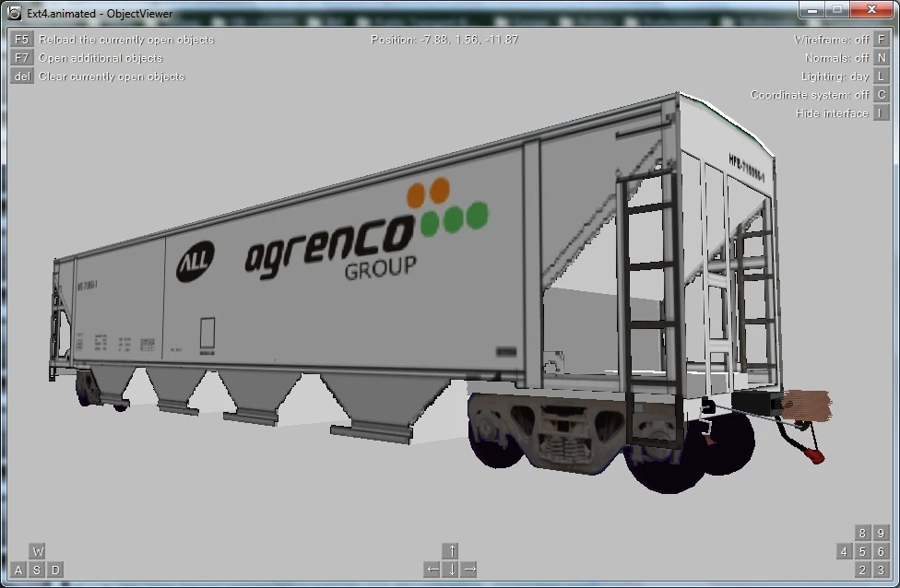900x588 pixels.
Task: Click the 'Lighting: day' label
Action: point(835,76)
